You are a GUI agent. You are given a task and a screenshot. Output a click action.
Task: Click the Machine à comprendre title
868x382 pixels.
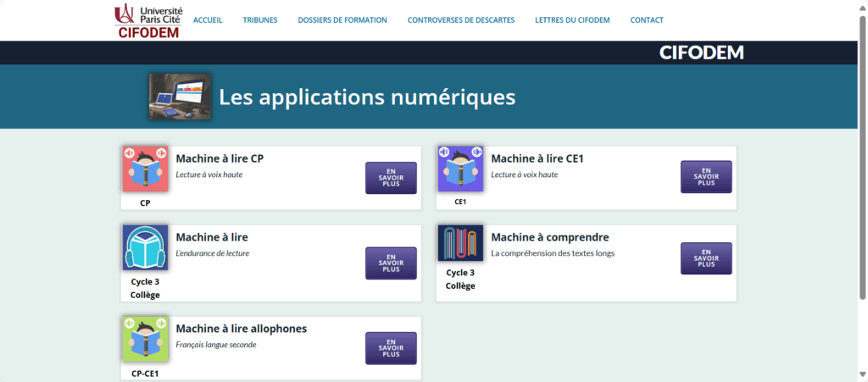550,238
